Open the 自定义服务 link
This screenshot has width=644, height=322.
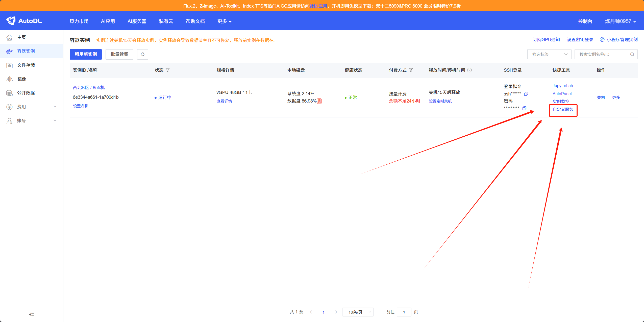pos(563,109)
